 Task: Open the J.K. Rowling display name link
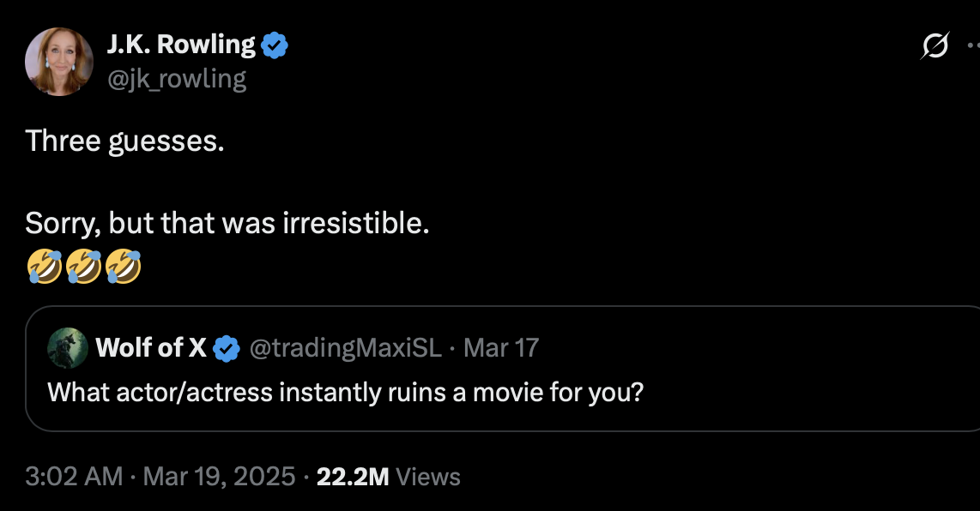point(180,45)
